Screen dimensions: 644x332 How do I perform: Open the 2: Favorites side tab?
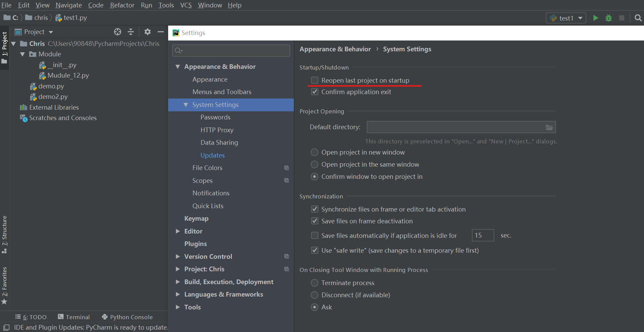(4, 285)
